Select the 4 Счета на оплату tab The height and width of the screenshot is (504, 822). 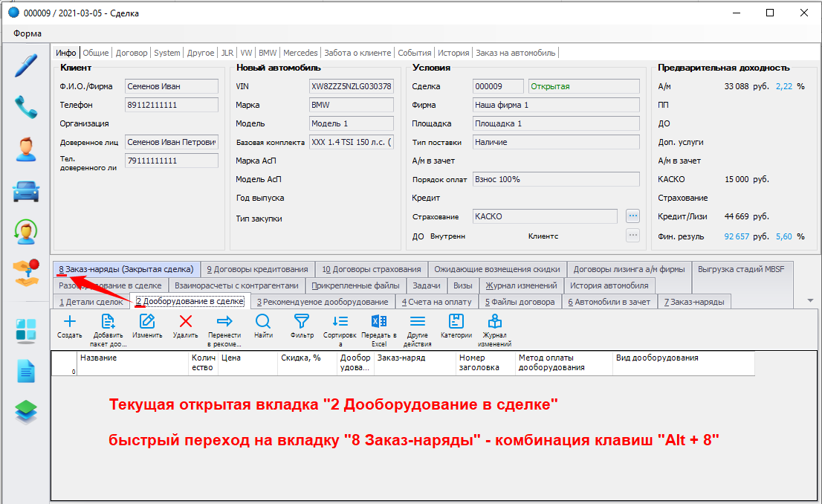[437, 302]
